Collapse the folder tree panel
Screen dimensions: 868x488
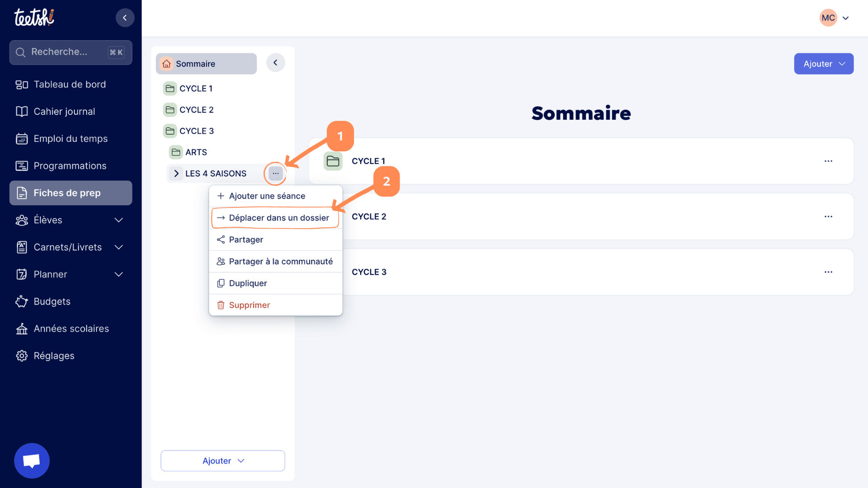pyautogui.click(x=275, y=63)
